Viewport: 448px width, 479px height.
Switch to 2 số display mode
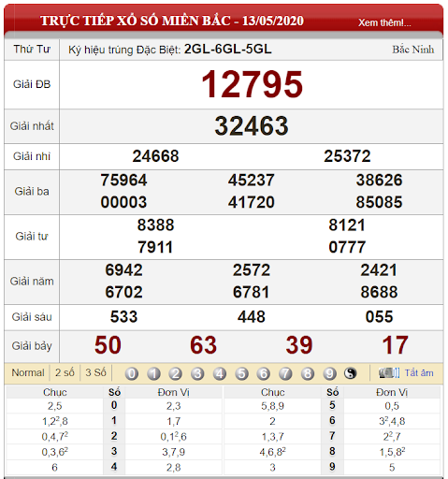tap(65, 372)
